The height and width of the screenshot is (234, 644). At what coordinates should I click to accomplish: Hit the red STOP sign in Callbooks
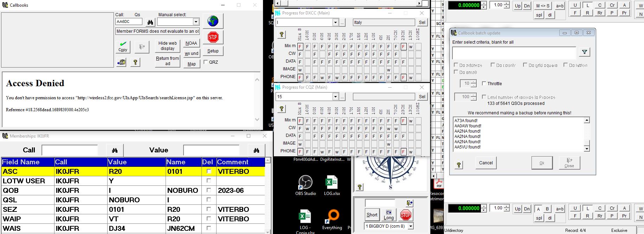[213, 37]
